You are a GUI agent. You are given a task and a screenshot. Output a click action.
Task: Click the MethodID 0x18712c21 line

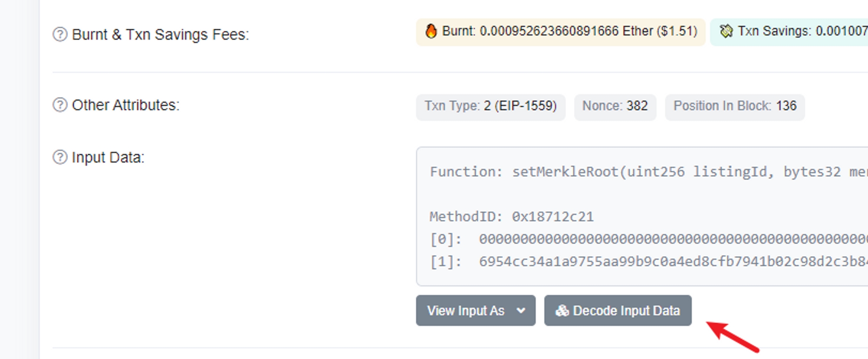pos(511,217)
